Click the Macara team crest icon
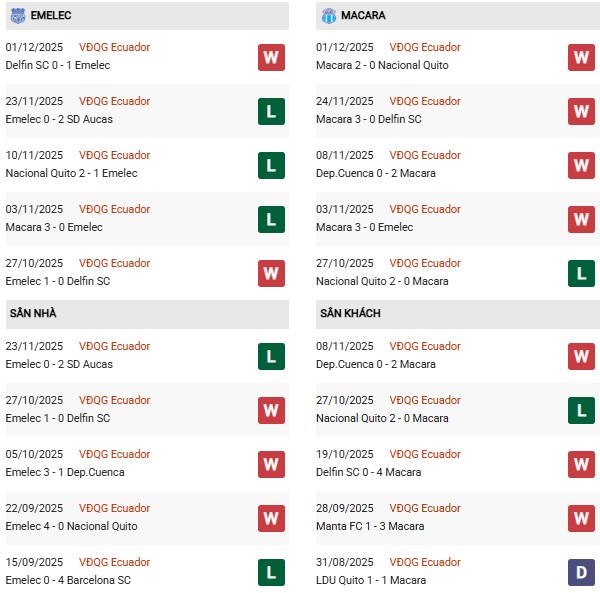Viewport: 600px width, 593px height. click(x=329, y=16)
